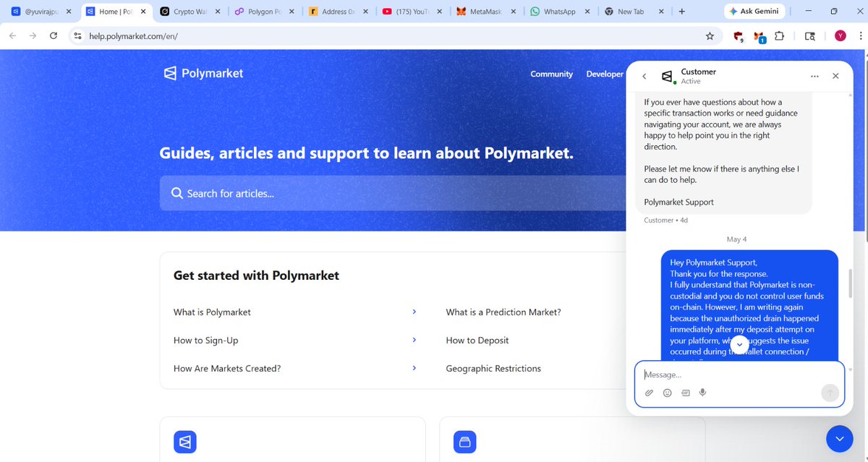Viewport: 868px width, 462px height.
Task: Click the send arrow button in chat
Action: (x=830, y=393)
